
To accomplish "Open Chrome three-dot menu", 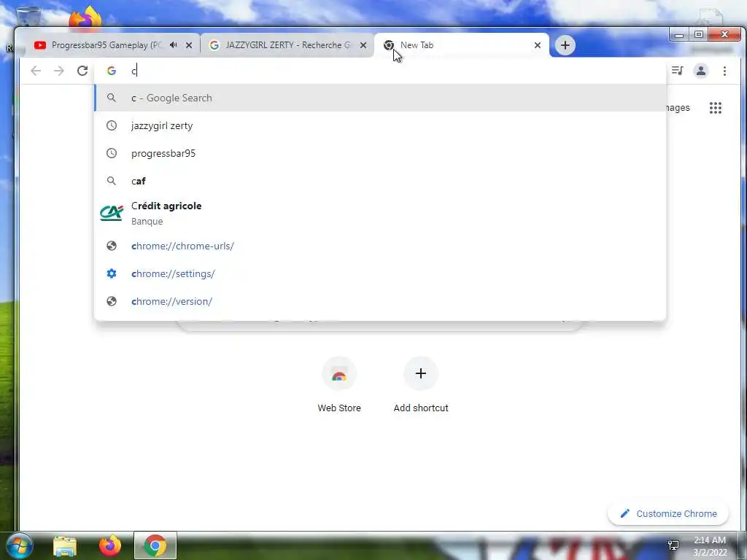I will tap(724, 71).
